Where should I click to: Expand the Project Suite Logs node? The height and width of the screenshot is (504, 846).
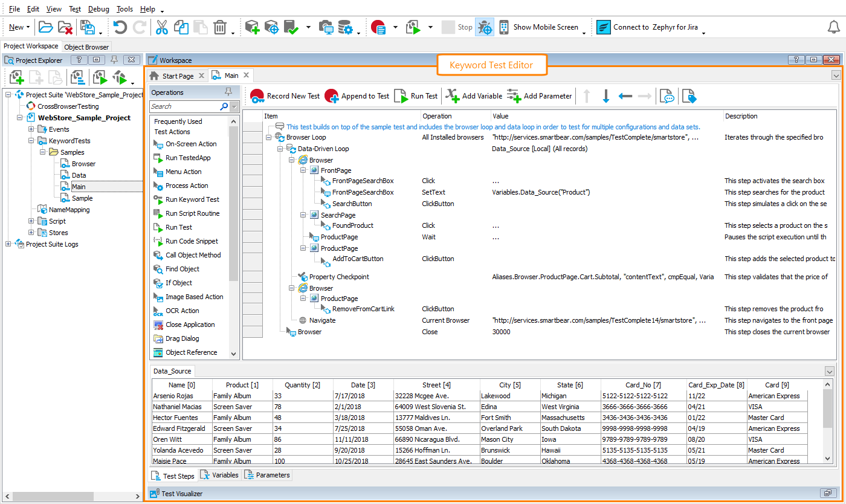point(8,244)
